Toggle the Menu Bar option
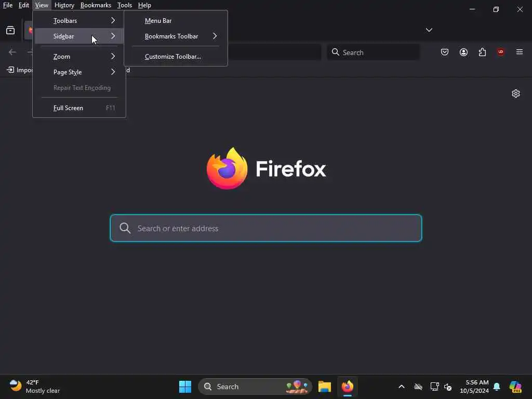 (x=176, y=21)
